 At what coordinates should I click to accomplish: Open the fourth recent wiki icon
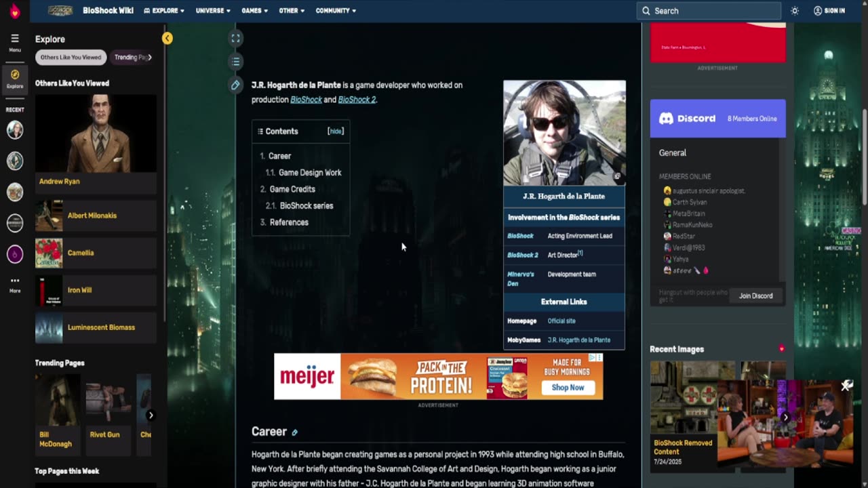(15, 223)
